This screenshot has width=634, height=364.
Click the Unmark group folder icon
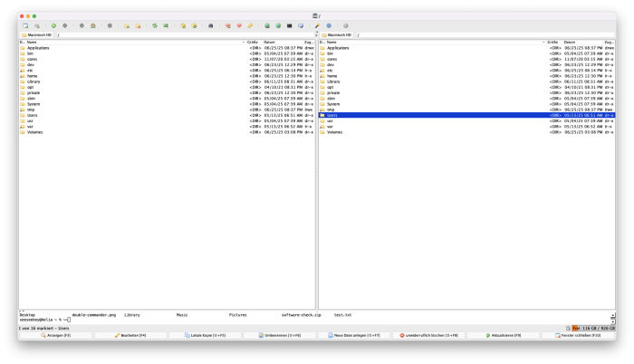click(x=138, y=25)
